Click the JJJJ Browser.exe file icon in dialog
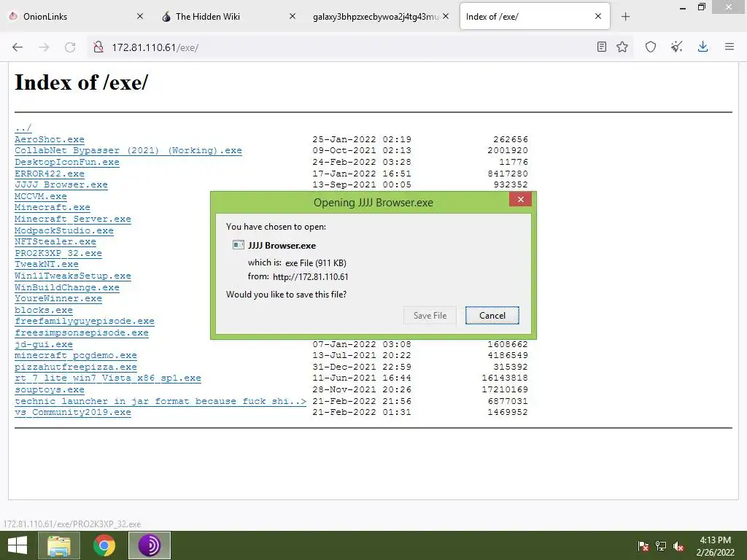747x560 pixels. (x=239, y=245)
